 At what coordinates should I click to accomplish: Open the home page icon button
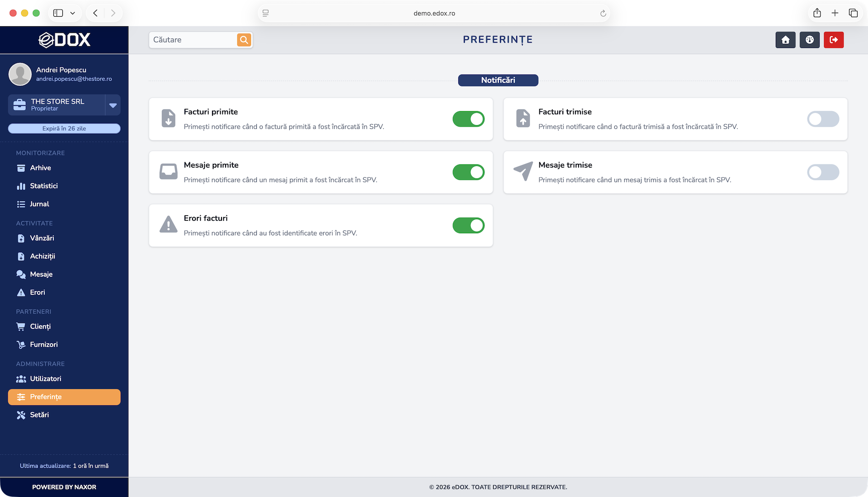[785, 40]
